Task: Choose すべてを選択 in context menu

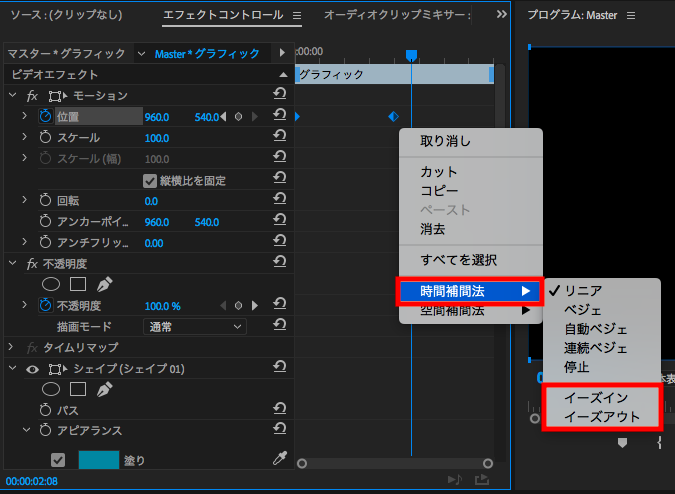Action: click(471, 260)
